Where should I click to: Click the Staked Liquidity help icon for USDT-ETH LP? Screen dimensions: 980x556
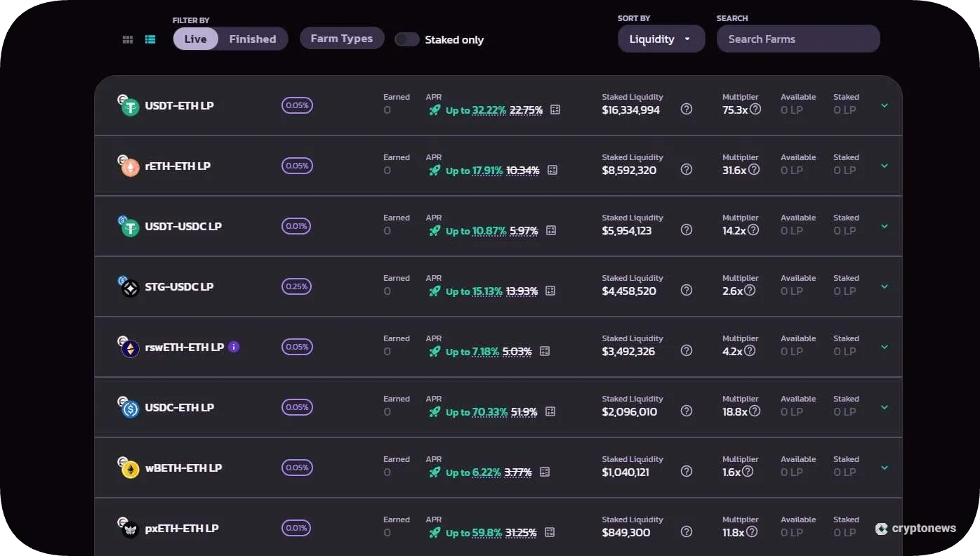tap(686, 109)
